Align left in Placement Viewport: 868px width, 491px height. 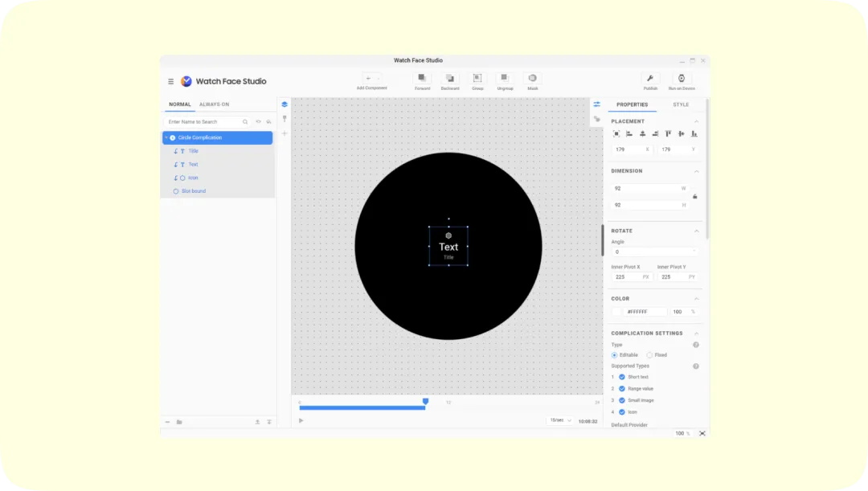point(629,134)
